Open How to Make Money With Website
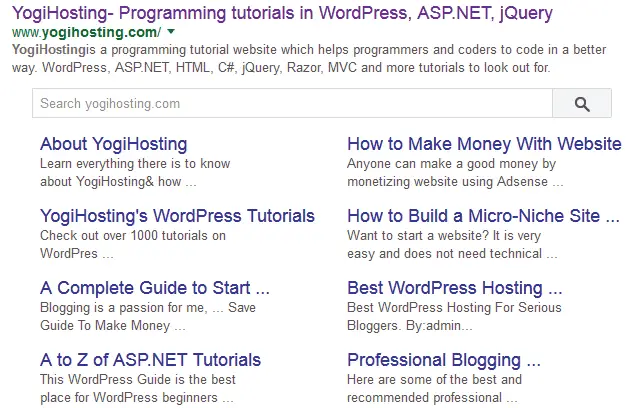The height and width of the screenshot is (408, 634). [x=484, y=144]
